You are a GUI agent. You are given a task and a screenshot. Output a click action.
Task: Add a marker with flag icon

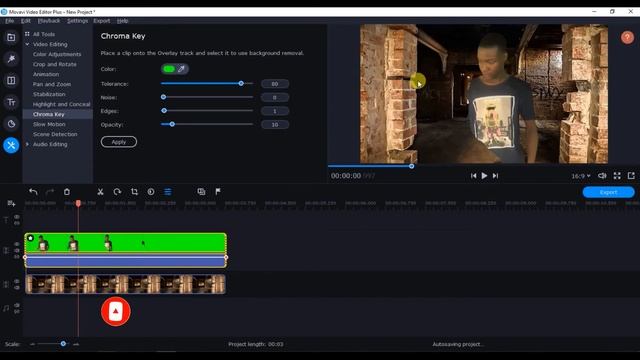[218, 191]
